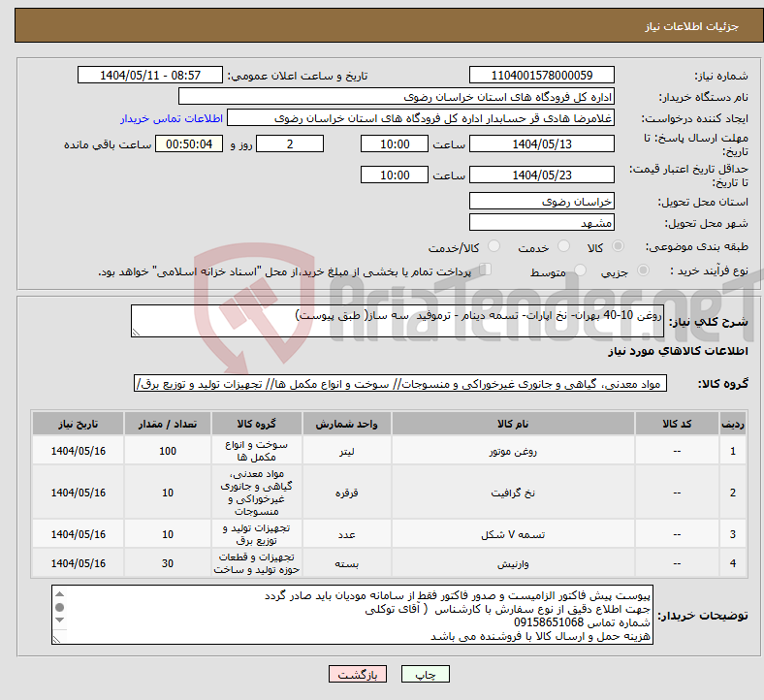Select the کالا radio button

618,246
